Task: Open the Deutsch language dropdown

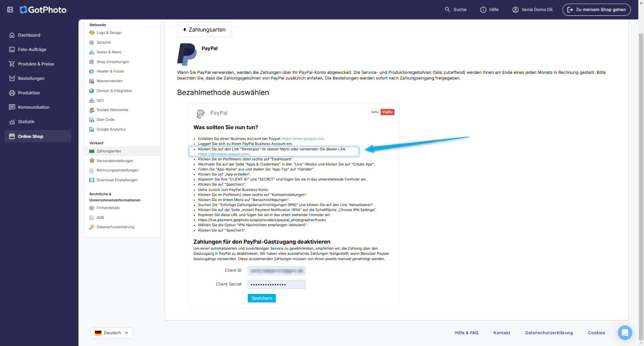Action: click(x=112, y=333)
